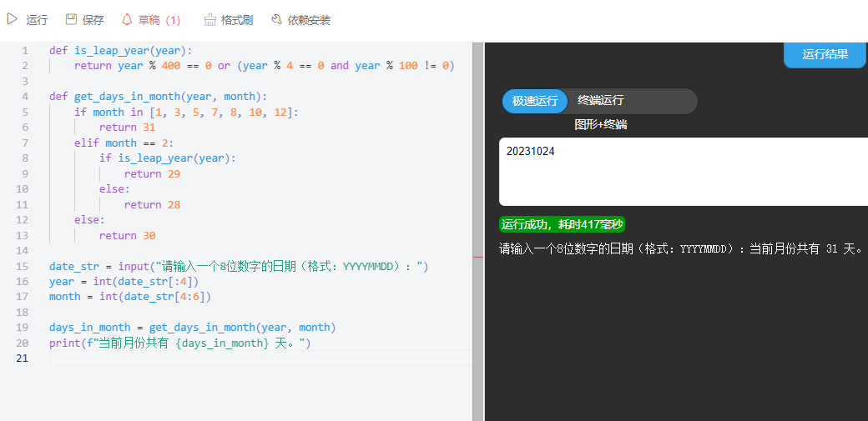Click the 'month = int(date_str[4:6])' line
The height and width of the screenshot is (421, 868).
[130, 297]
